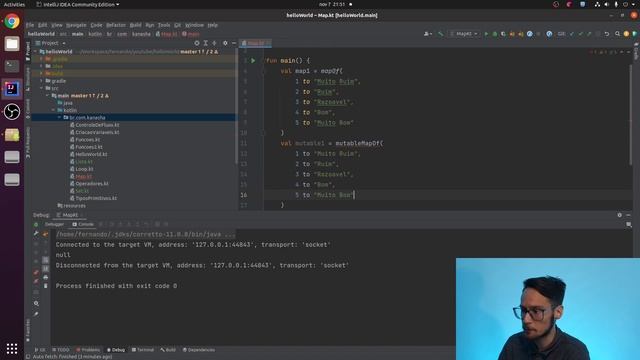Hide the Project panel with minus icon
The height and width of the screenshot is (360, 640).
pos(234,43)
